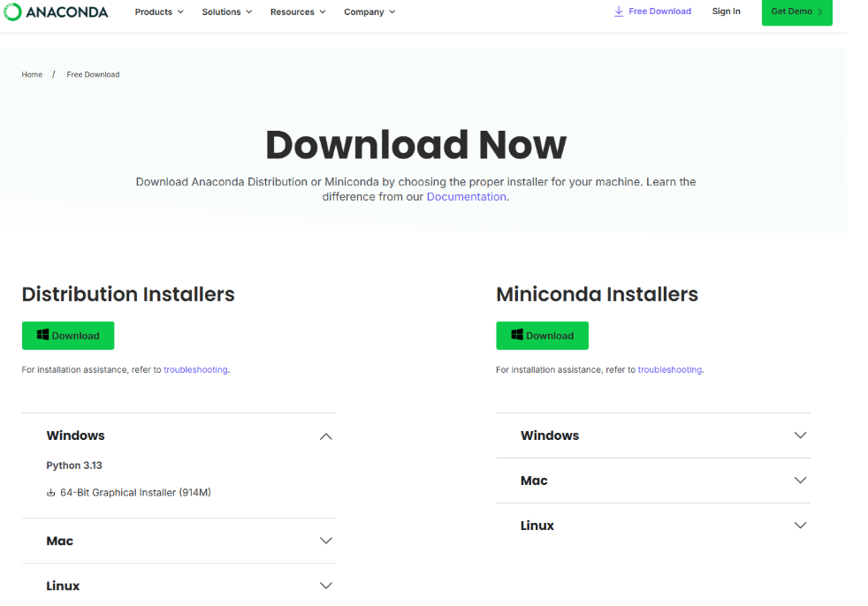Expand the Miniconda Linux section

point(653,526)
